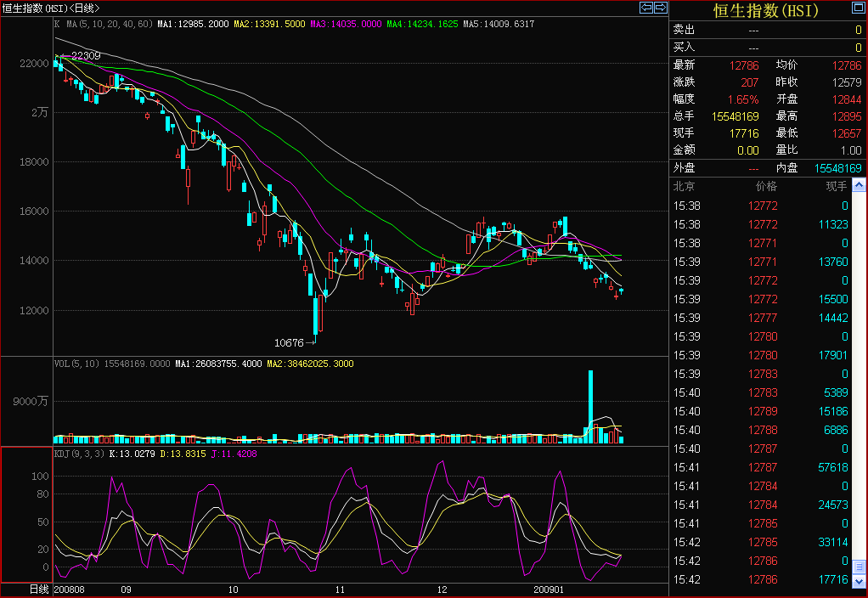Viewport: 868px width, 598px height.
Task: Click the right arrow chart navigation icon
Action: [661, 7]
